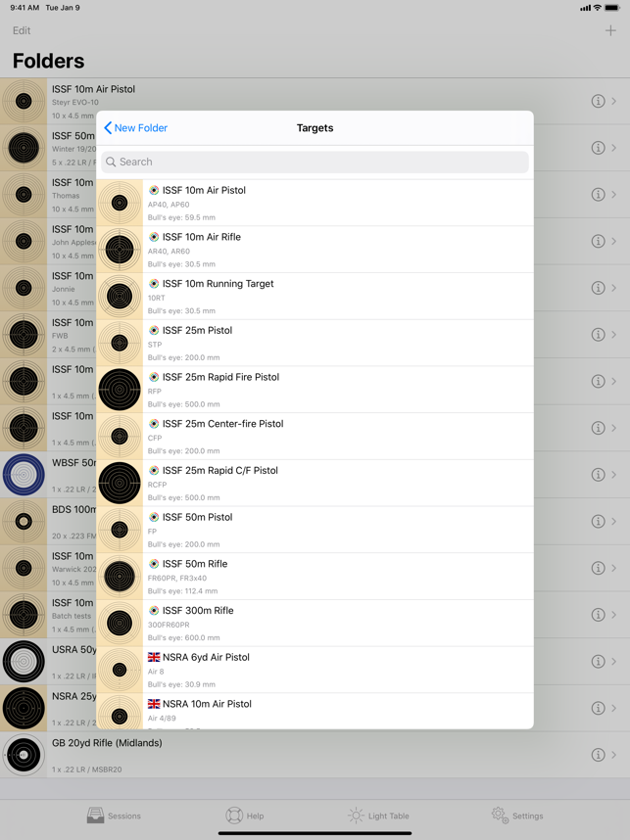Click UK flag beside NSRA 6yd Air Pistol
The width and height of the screenshot is (630, 840).
(x=154, y=657)
